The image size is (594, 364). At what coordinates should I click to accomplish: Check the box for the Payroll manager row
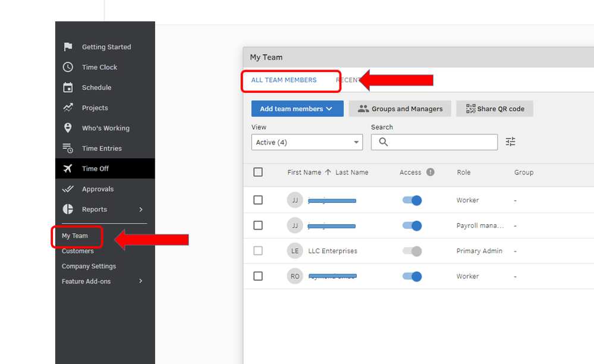258,225
